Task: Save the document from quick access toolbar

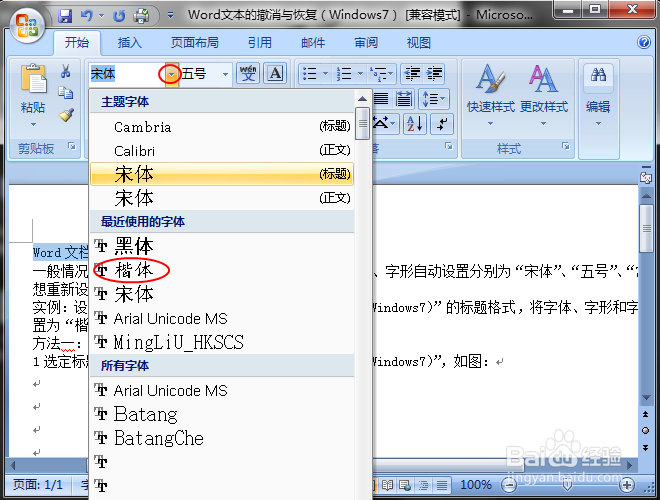Action: [x=65, y=16]
